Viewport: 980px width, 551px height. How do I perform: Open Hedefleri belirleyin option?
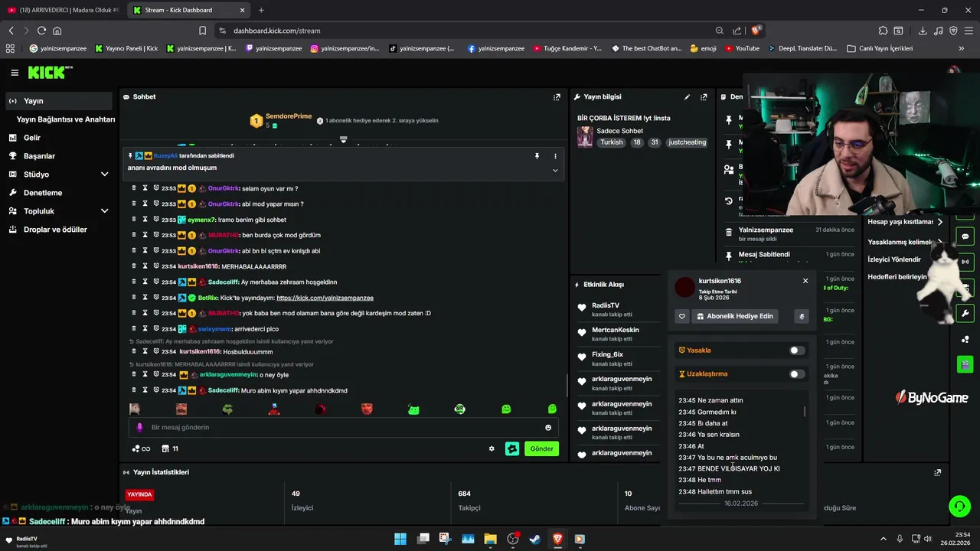pyautogui.click(x=897, y=277)
